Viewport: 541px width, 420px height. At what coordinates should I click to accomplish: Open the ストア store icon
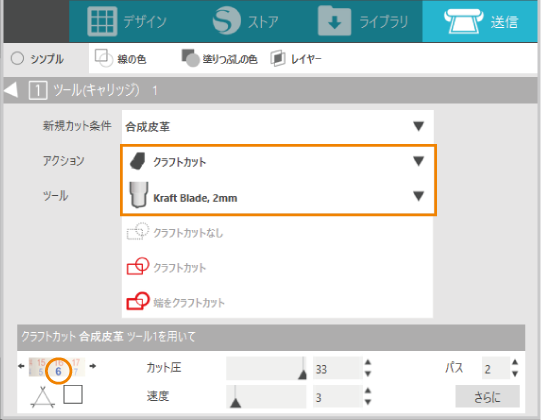pos(226,21)
